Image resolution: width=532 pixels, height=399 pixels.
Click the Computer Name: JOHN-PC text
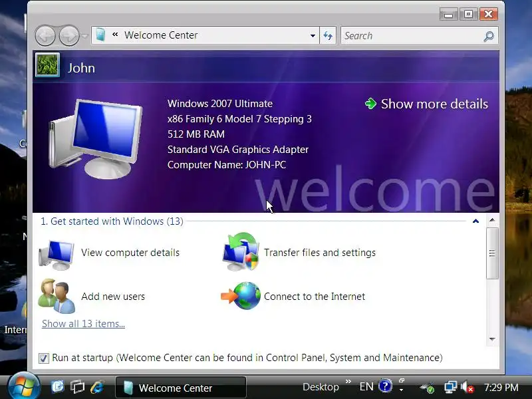click(x=227, y=165)
